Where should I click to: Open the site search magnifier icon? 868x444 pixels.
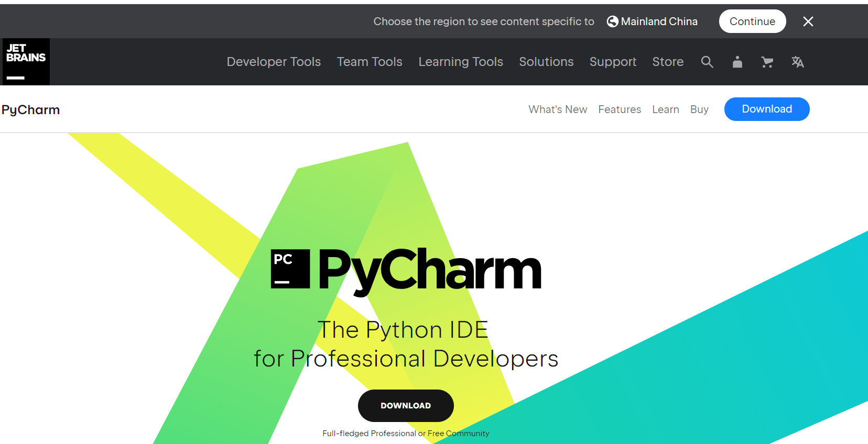[707, 62]
